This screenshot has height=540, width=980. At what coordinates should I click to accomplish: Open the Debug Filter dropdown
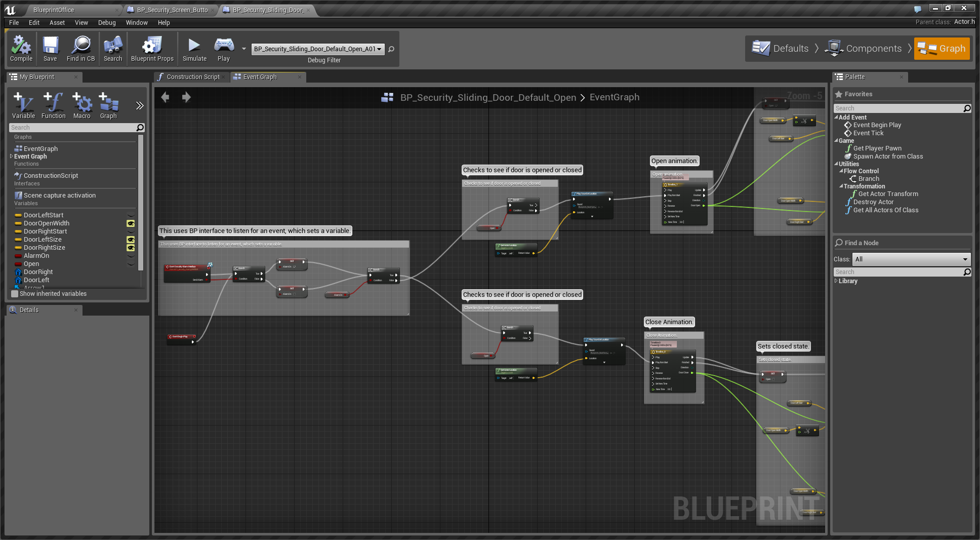click(x=318, y=49)
